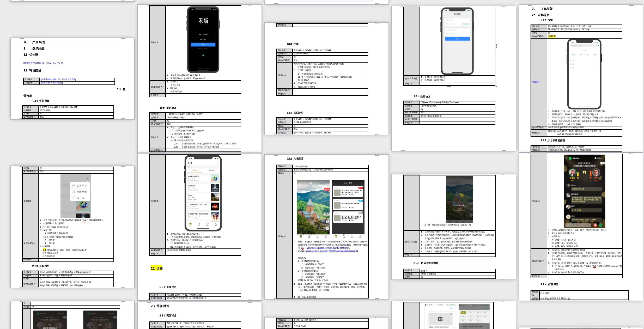This screenshot has width=644, height=329.
Task: Click the 2.2.3 切磋直播间模块 heading
Action: coord(426,263)
